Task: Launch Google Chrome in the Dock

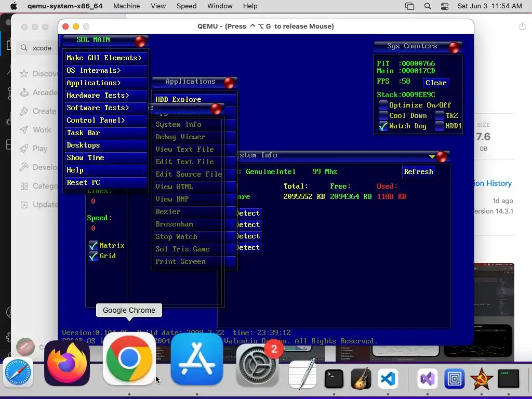Action: click(x=129, y=359)
